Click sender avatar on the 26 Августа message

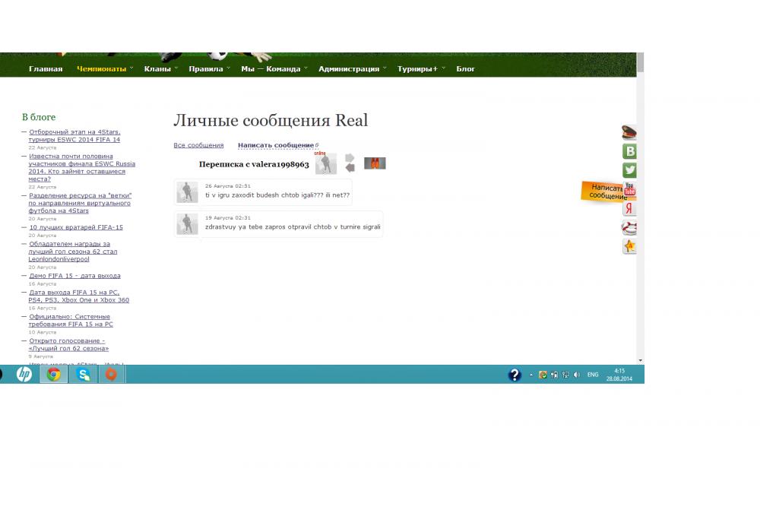187,192
